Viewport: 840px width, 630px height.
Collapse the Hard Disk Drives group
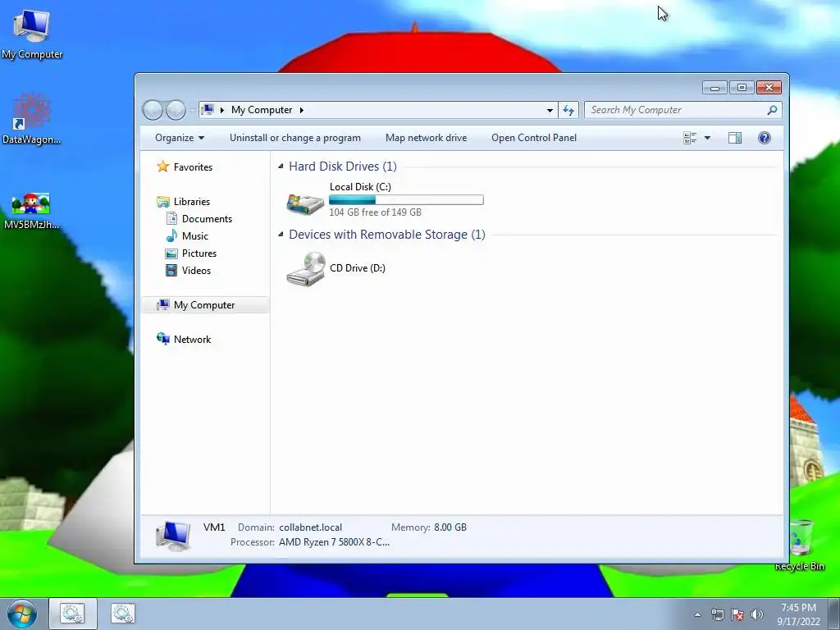pyautogui.click(x=281, y=166)
